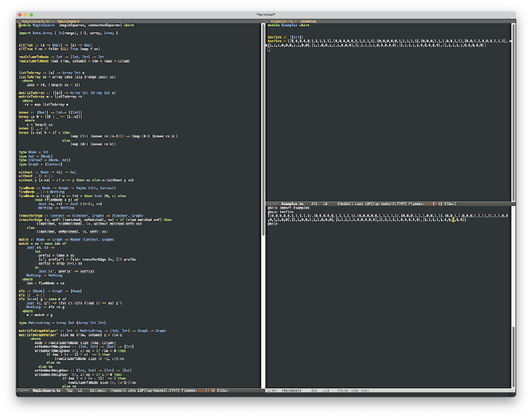Click 'module Examples where' line in right pane

pyautogui.click(x=289, y=25)
